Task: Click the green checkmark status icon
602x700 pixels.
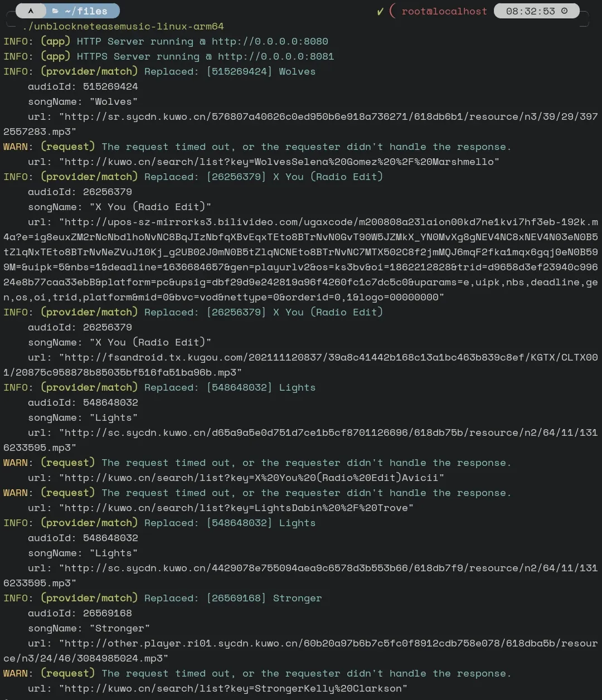Action: [380, 11]
